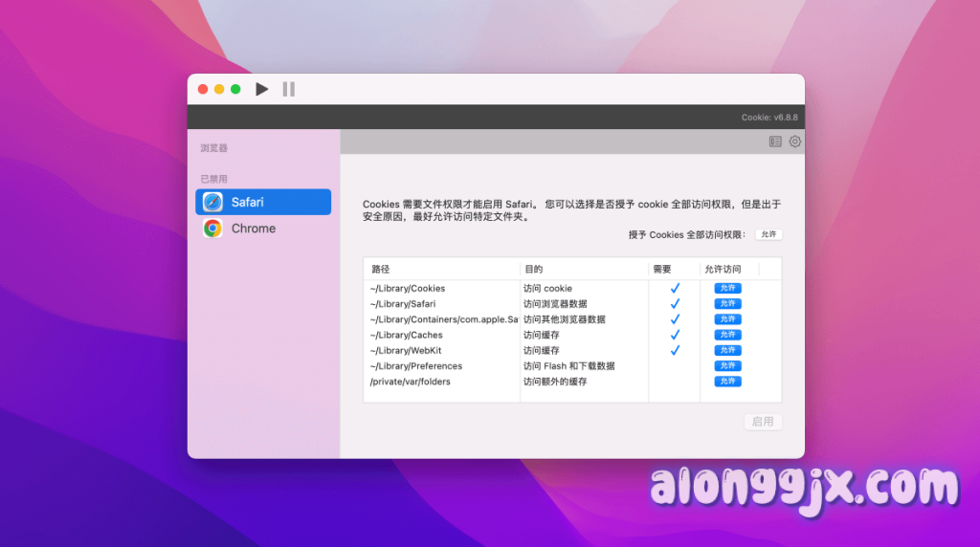Click the checkmark in the ~/Library/Cookies row
Viewport: 980px width, 547px height.
coord(675,288)
